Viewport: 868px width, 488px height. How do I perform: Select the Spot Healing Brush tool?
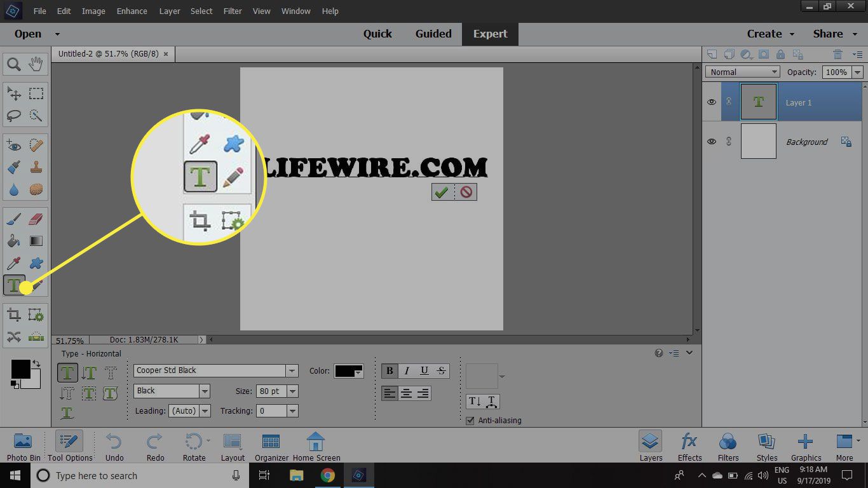(36, 146)
